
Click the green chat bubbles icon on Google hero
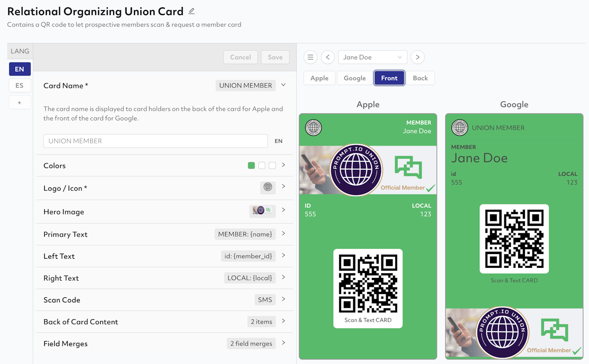(x=554, y=330)
